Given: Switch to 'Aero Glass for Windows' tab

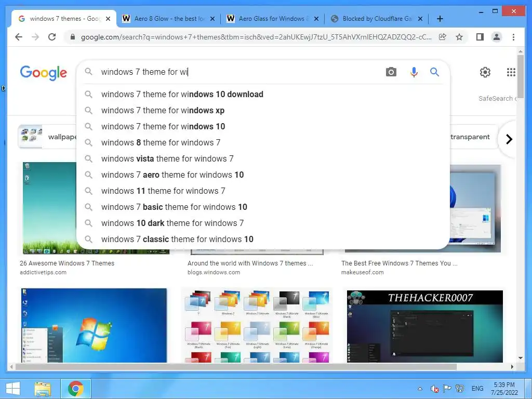Looking at the screenshot, I should pos(273,19).
